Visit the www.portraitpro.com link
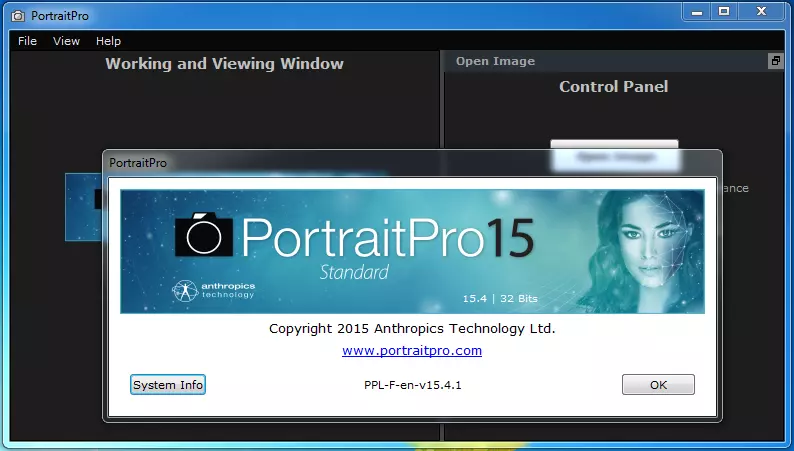The width and height of the screenshot is (794, 451). pyautogui.click(x=412, y=350)
